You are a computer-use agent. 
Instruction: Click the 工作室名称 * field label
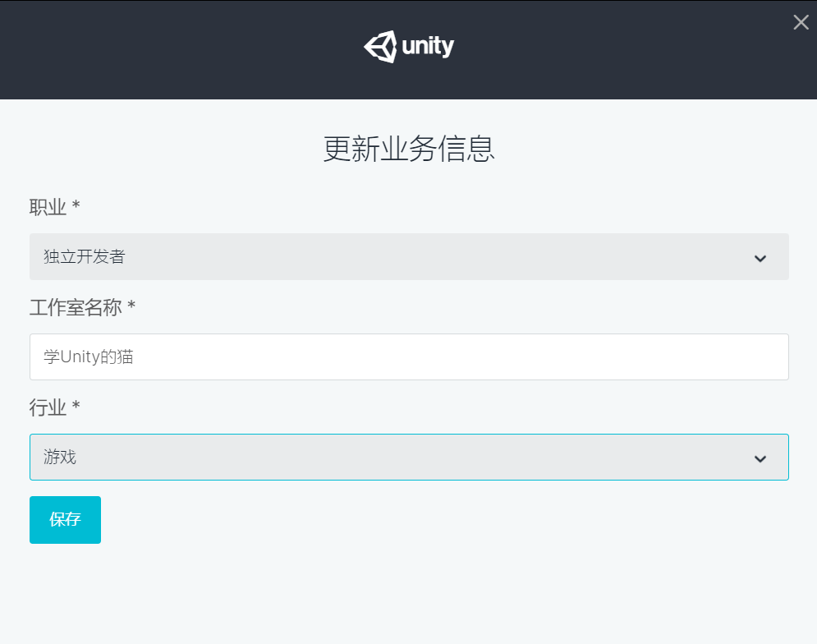click(x=82, y=307)
